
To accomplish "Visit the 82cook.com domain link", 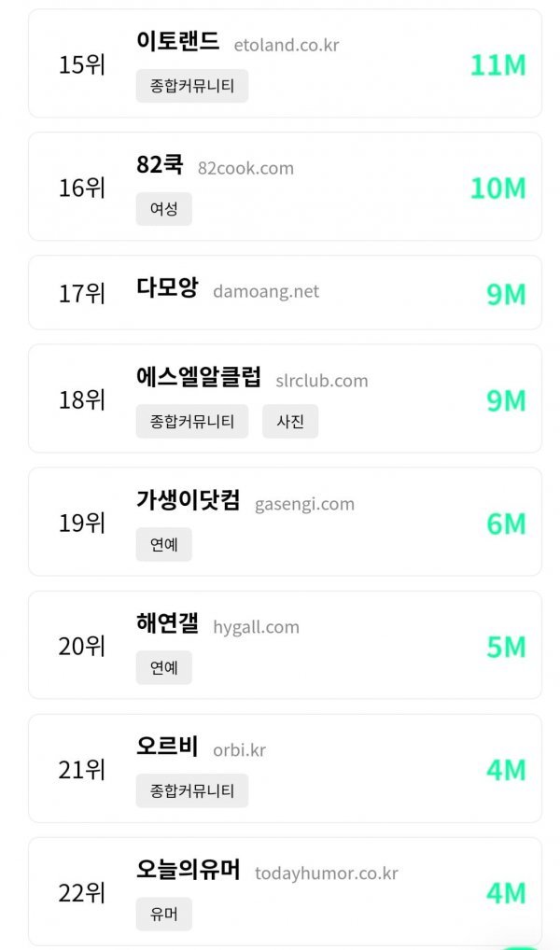I will coord(245,168).
